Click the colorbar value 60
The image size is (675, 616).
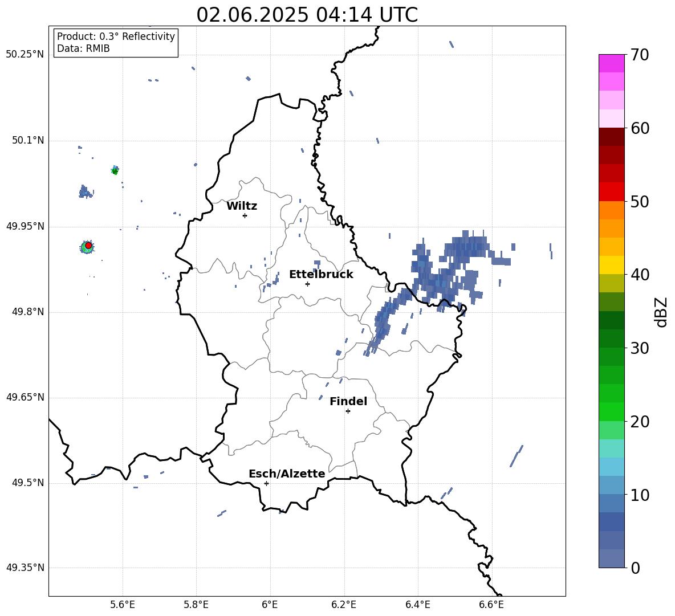pyautogui.click(x=640, y=128)
